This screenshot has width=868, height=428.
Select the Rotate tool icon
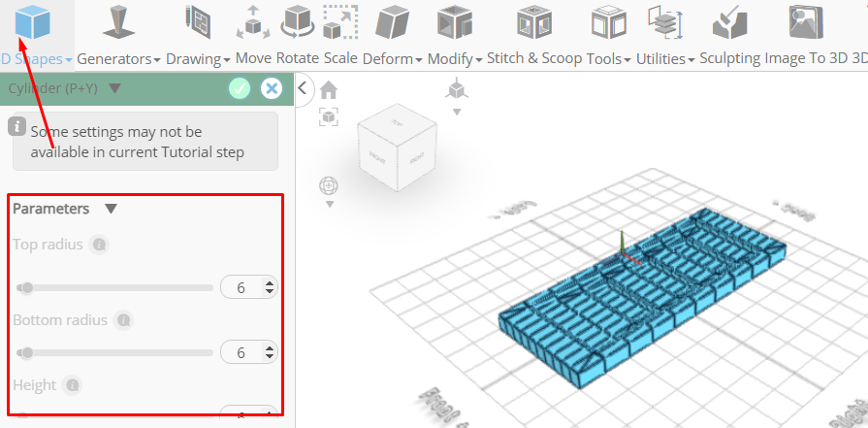[x=298, y=22]
